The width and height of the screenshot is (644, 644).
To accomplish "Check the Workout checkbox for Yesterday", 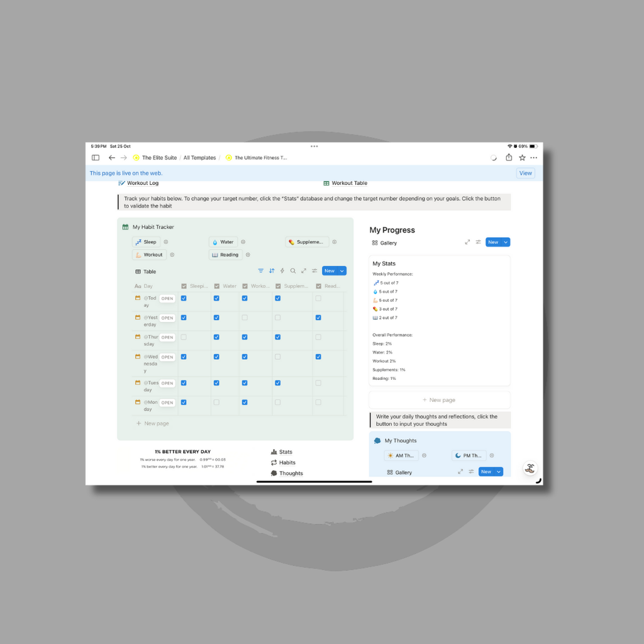I will pos(245,318).
